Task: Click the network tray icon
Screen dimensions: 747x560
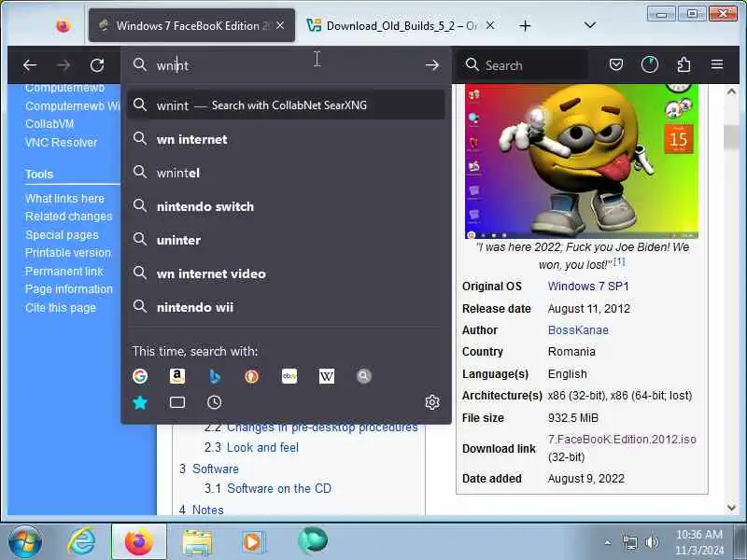Action: [629, 542]
